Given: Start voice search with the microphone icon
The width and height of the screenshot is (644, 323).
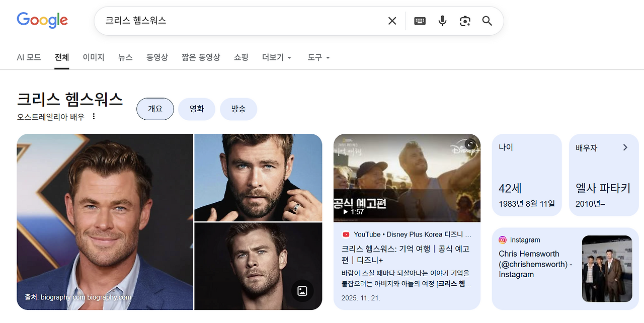Looking at the screenshot, I should tap(442, 21).
